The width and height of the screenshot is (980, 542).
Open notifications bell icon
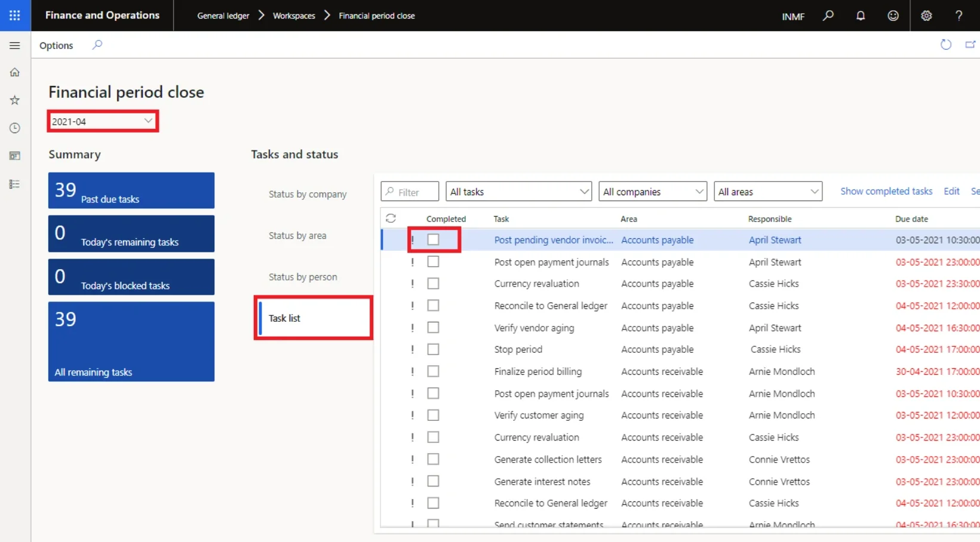click(x=861, y=16)
